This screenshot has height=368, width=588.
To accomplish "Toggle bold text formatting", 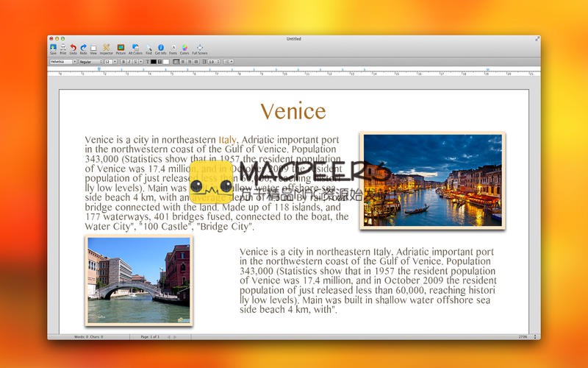I will [x=124, y=62].
